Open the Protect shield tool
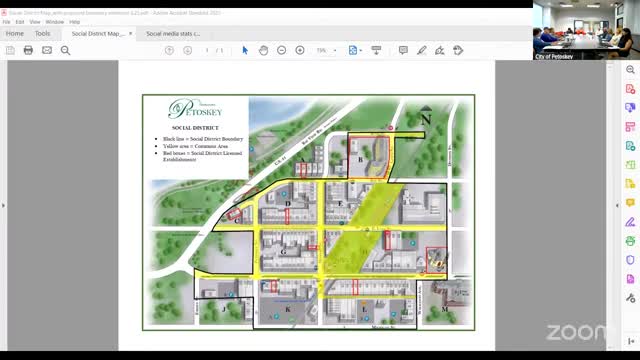The image size is (640, 360). coord(630,260)
